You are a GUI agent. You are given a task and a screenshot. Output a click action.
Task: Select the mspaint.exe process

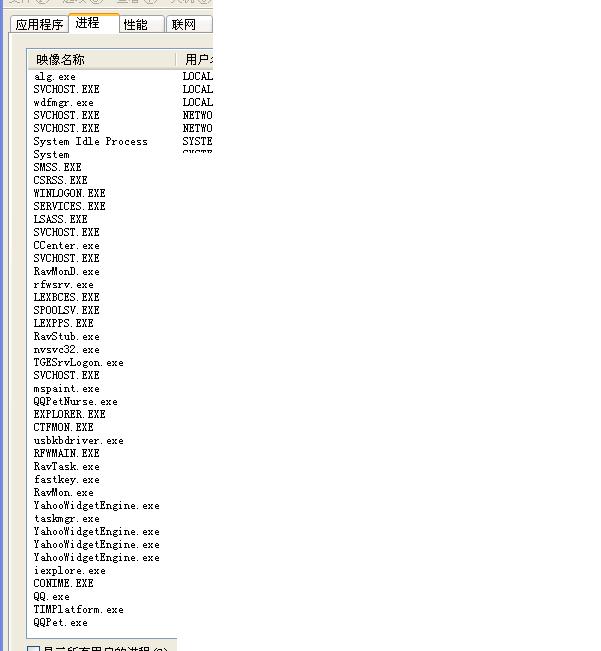point(66,389)
